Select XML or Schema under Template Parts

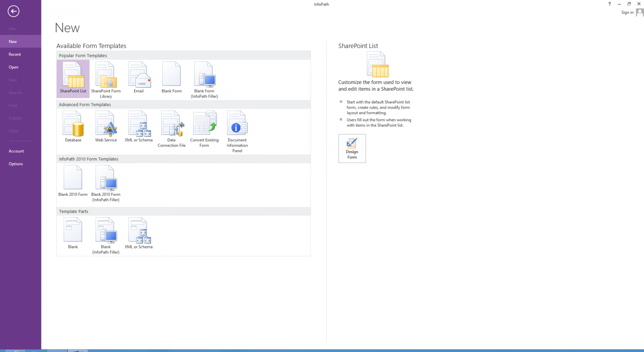click(x=139, y=233)
